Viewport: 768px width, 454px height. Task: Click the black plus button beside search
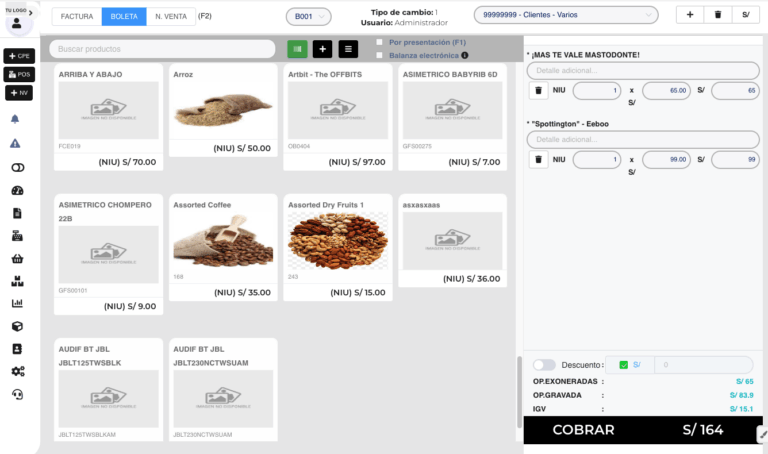[323, 49]
